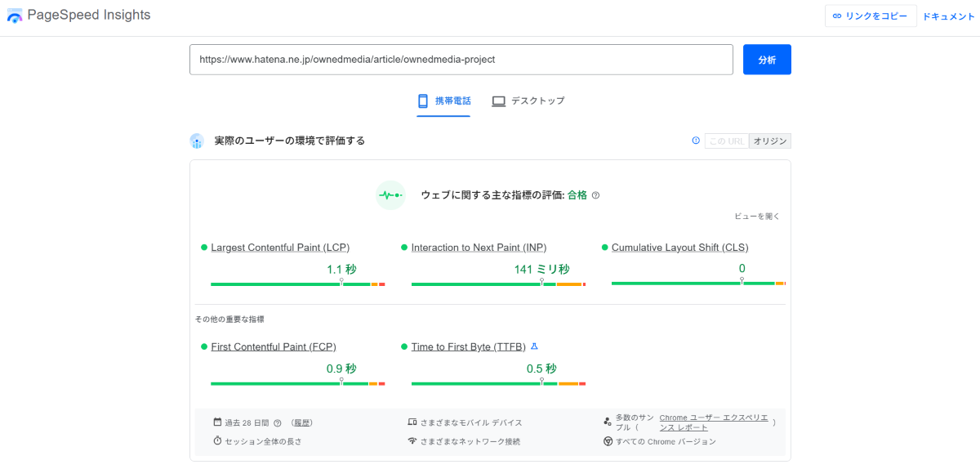Click the URL input field
Screen dimensions: 980x469
coord(461,60)
